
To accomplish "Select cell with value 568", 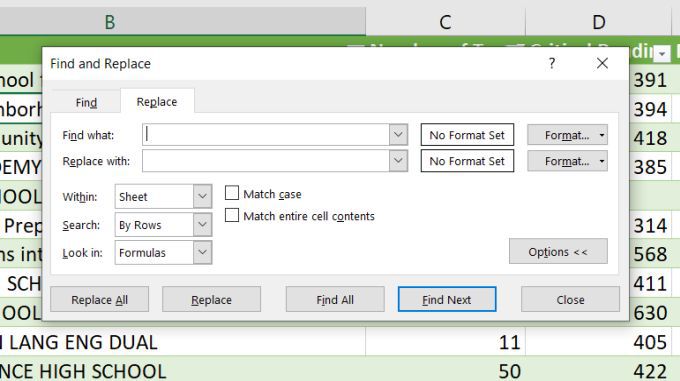I will [x=650, y=254].
